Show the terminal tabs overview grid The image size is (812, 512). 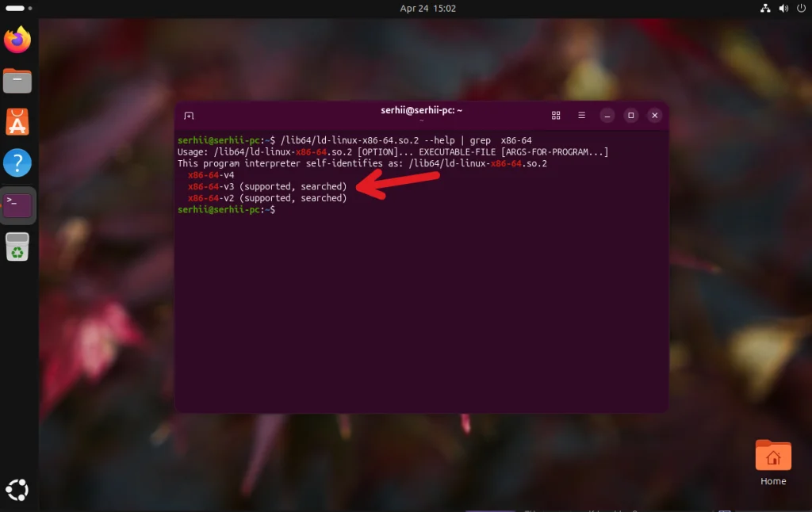(x=556, y=116)
